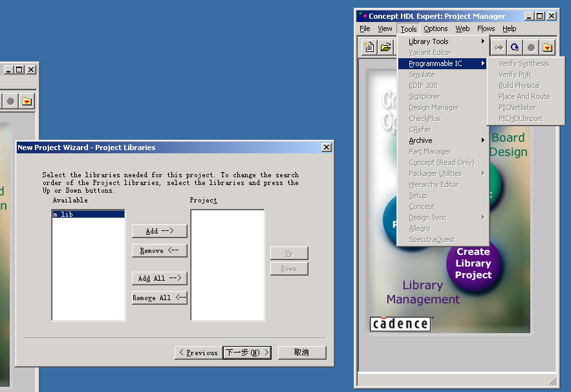
Task: Click inside the empty Project libraries list
Action: tap(228, 265)
